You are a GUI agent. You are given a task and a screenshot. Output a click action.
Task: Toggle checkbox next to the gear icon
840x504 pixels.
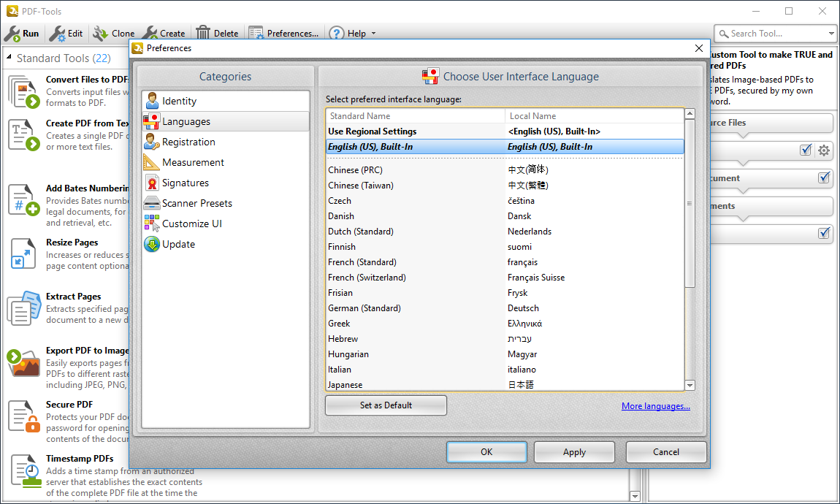pos(806,150)
